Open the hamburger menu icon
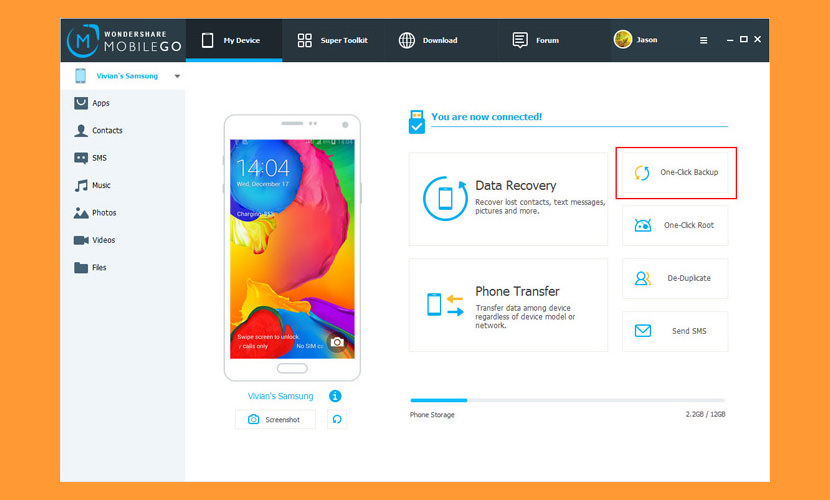The width and height of the screenshot is (830, 500). pos(703,40)
